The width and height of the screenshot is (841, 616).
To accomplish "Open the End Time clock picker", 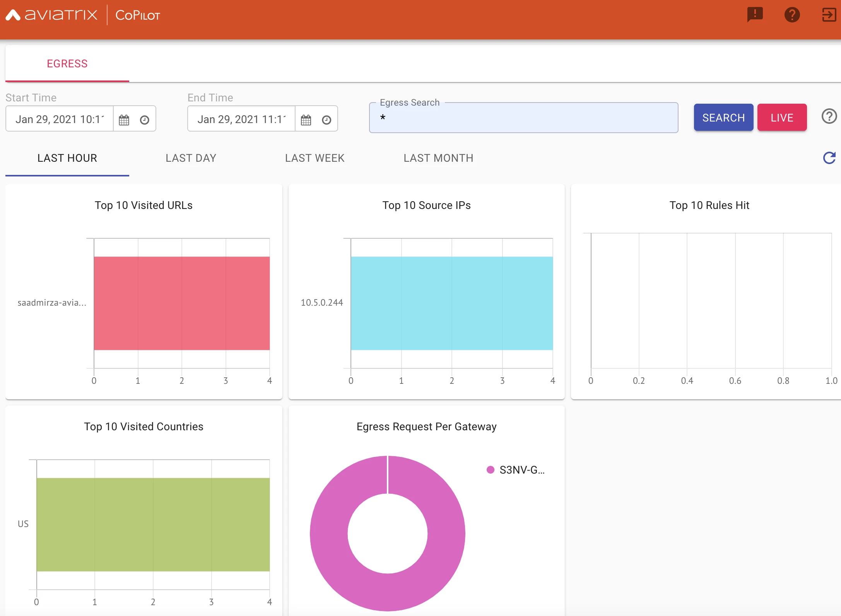I will 326,120.
